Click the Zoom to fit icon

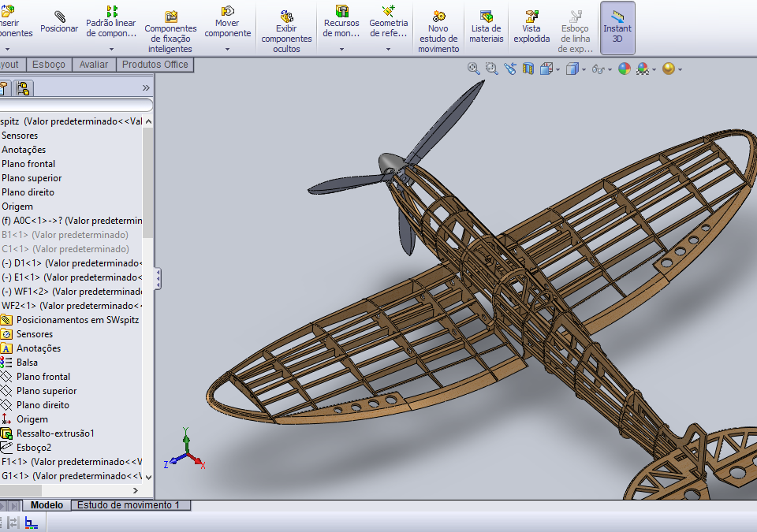click(474, 69)
